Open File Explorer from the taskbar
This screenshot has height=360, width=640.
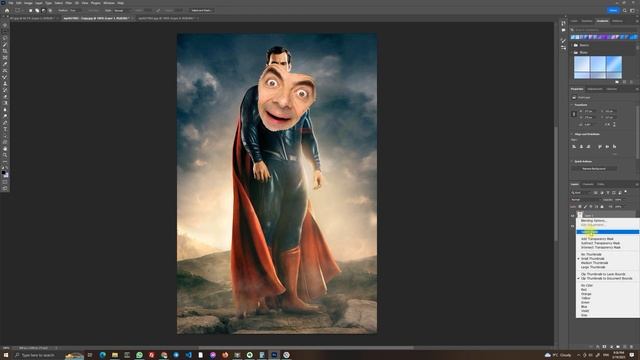click(115, 355)
